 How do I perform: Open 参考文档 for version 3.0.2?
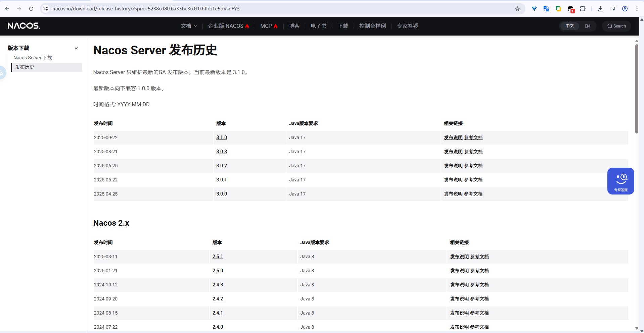point(473,166)
